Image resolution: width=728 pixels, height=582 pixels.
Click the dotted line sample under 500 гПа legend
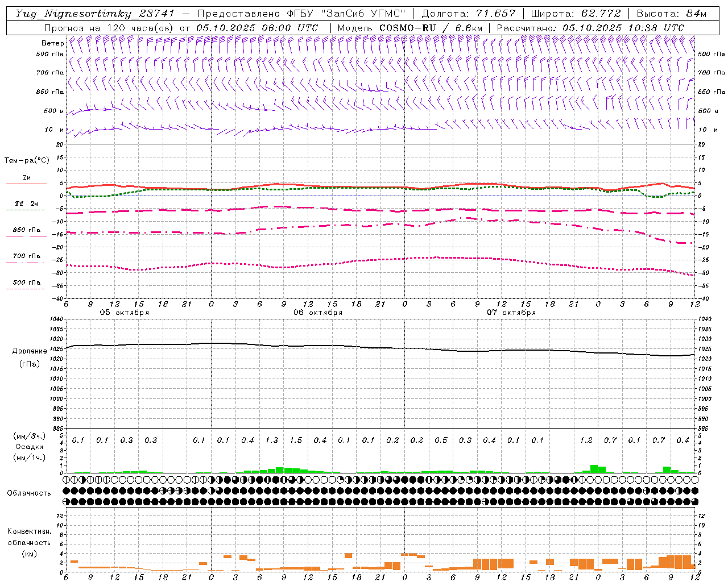[x=26, y=289]
